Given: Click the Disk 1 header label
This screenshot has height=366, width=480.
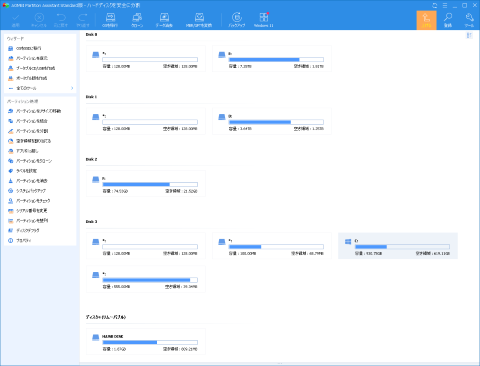Looking at the screenshot, I should point(91,97).
